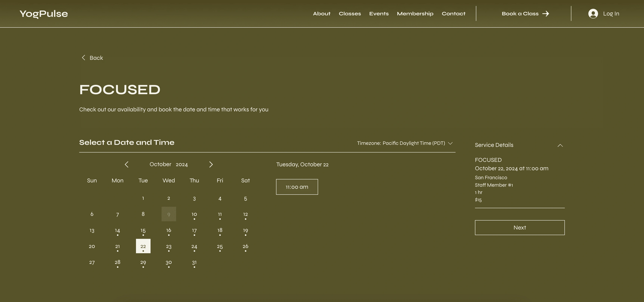Select October 28 on the calendar
644x302 pixels.
click(117, 262)
